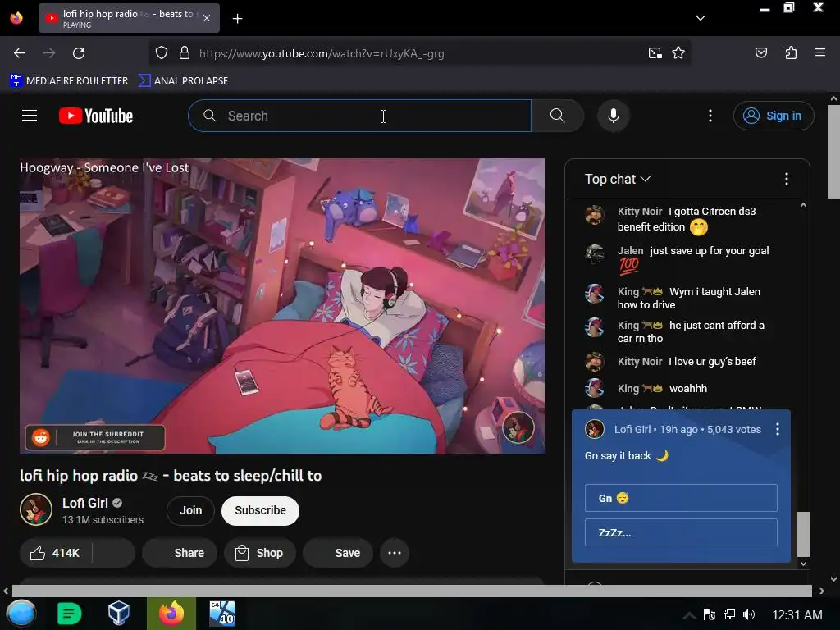Click the chat scrollbar thumb

803,534
